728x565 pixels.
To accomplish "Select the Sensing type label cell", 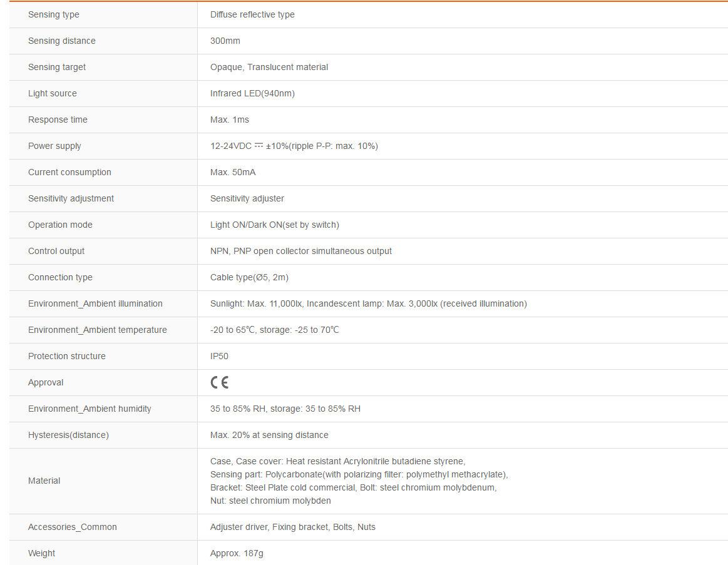I will (103, 14).
